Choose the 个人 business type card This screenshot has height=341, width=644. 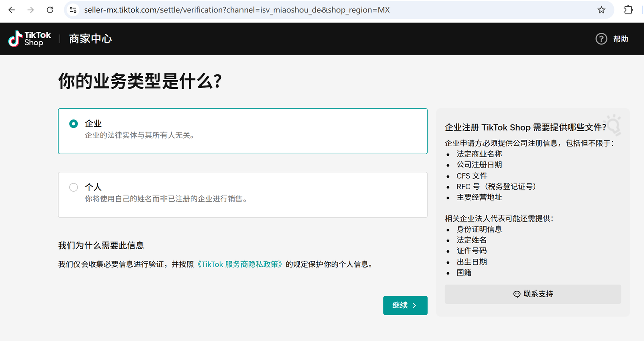tap(243, 195)
